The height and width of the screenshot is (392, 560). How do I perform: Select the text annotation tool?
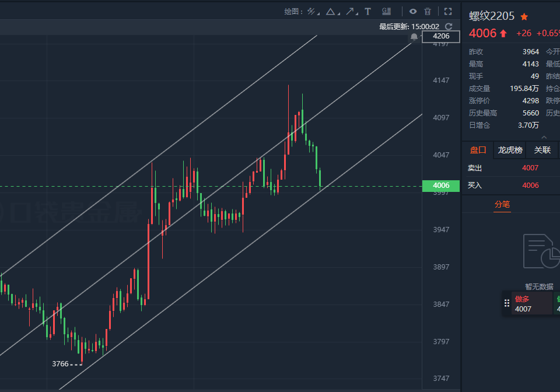pos(367,12)
